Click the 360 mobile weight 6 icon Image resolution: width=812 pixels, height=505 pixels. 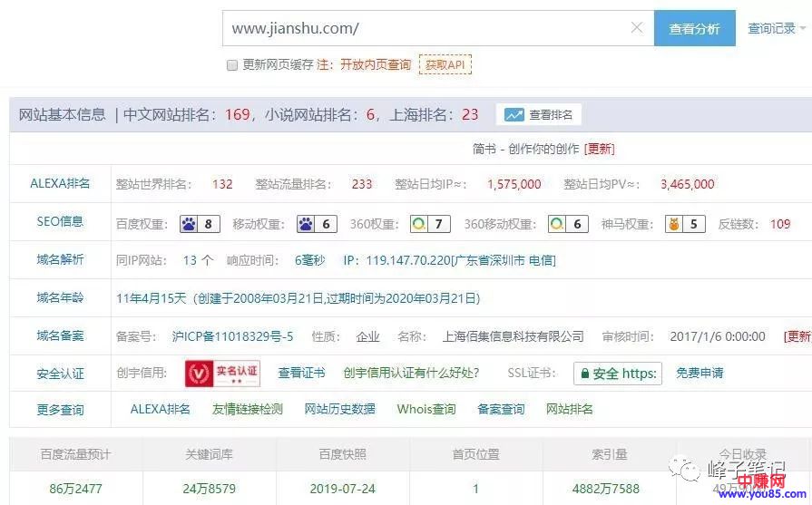567,224
